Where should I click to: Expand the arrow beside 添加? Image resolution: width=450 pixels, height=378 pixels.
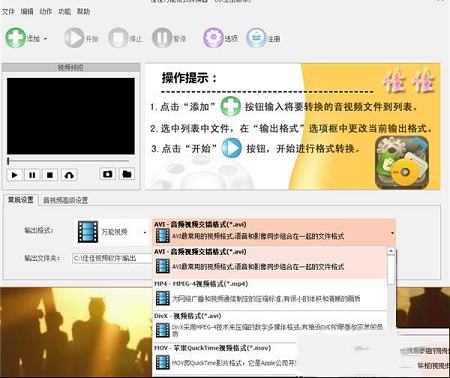pos(45,39)
